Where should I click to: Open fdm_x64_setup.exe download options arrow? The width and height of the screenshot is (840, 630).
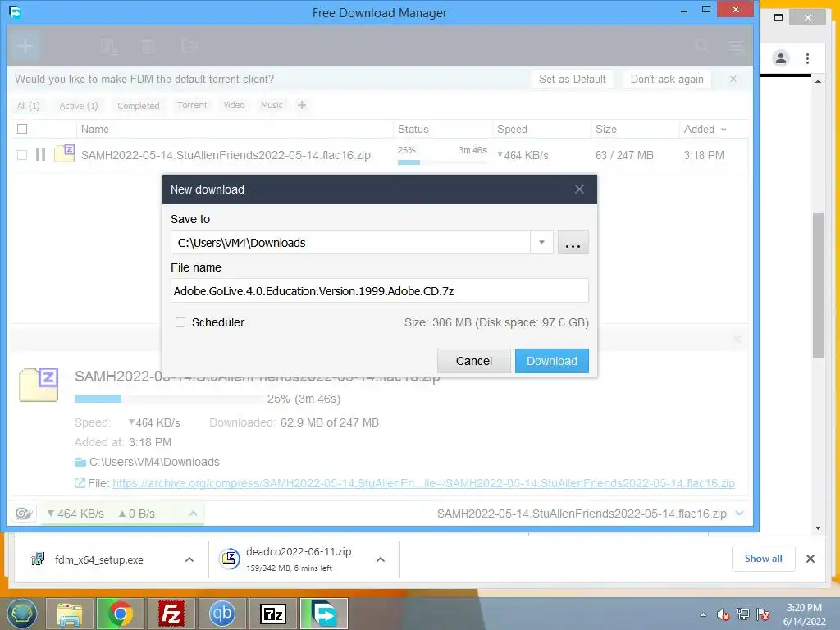click(189, 559)
